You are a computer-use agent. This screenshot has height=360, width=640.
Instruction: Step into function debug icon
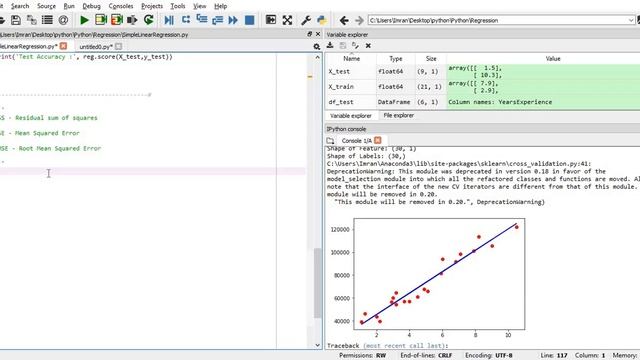point(202,20)
